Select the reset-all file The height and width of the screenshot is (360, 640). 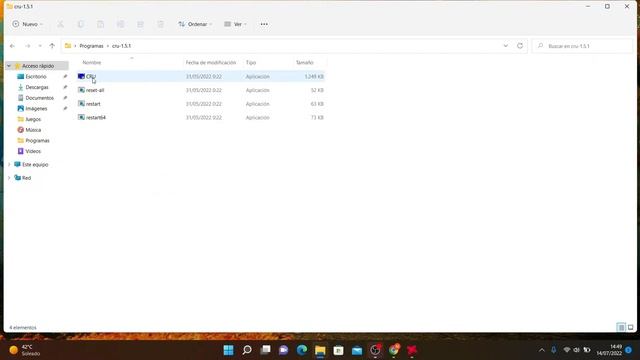(200, 90)
